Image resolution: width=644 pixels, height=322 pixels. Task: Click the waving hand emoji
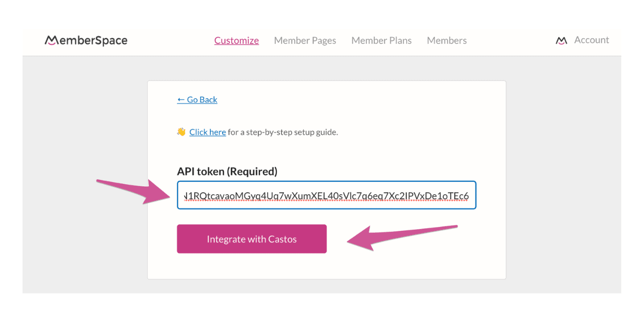(181, 131)
